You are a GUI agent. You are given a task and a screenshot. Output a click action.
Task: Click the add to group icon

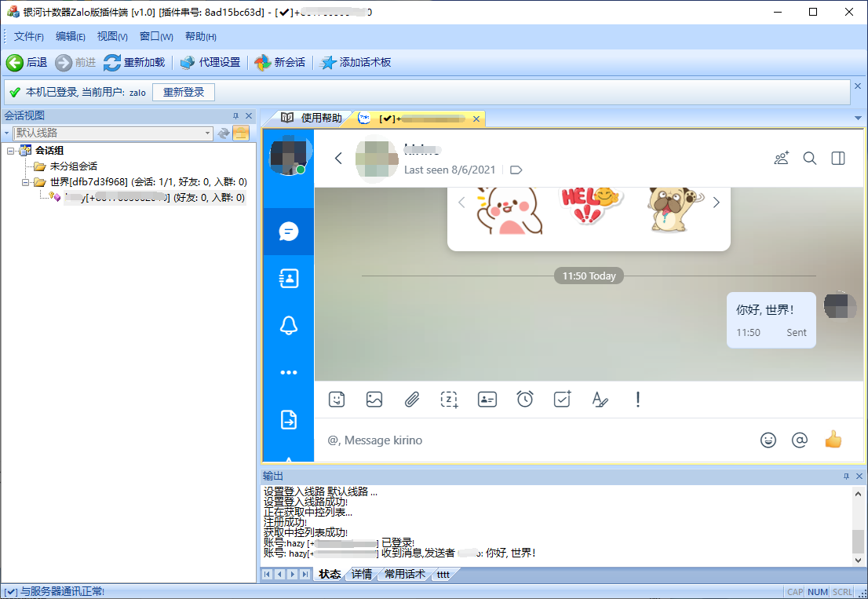781,159
